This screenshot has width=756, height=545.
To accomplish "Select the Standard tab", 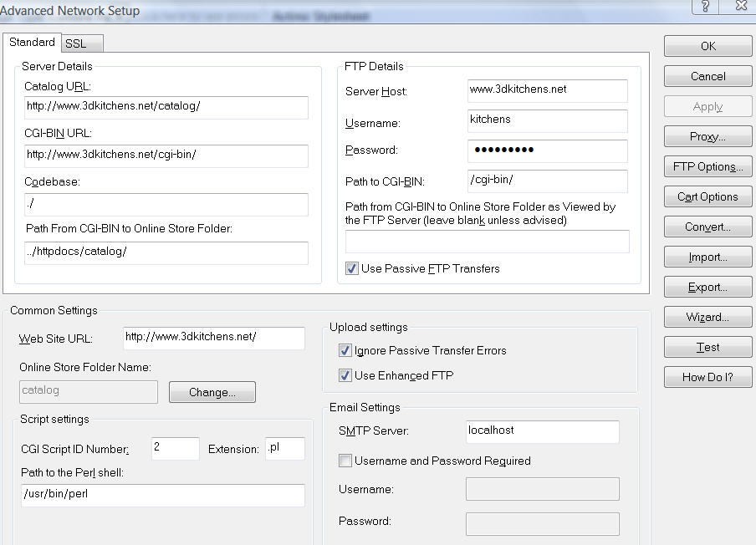I will [x=32, y=43].
